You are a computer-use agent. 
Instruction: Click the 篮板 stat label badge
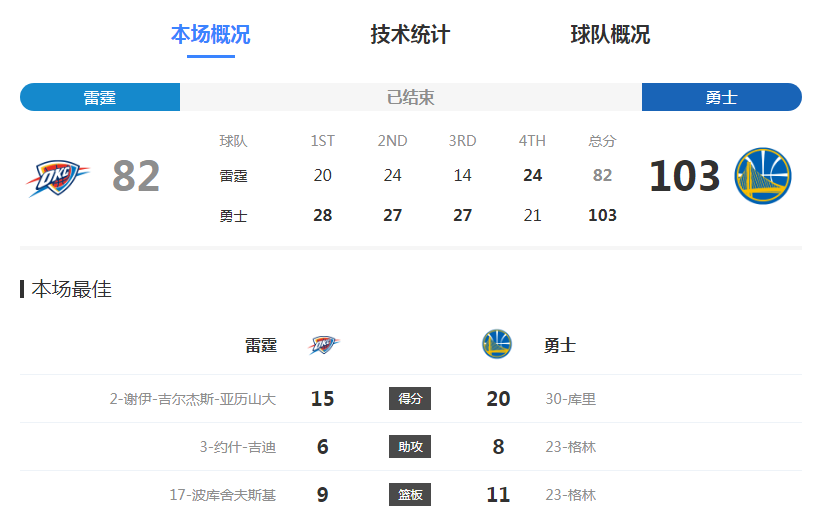pyautogui.click(x=410, y=495)
